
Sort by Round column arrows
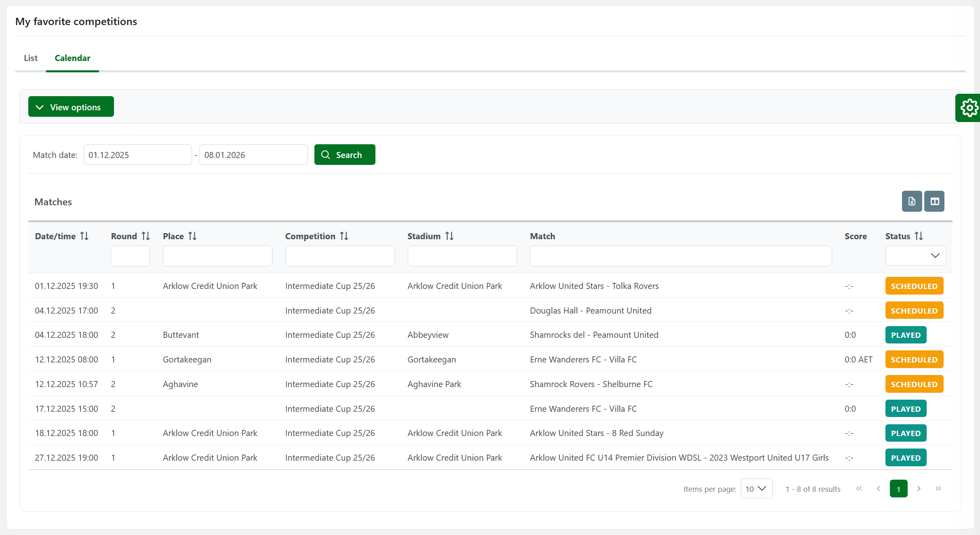point(146,236)
